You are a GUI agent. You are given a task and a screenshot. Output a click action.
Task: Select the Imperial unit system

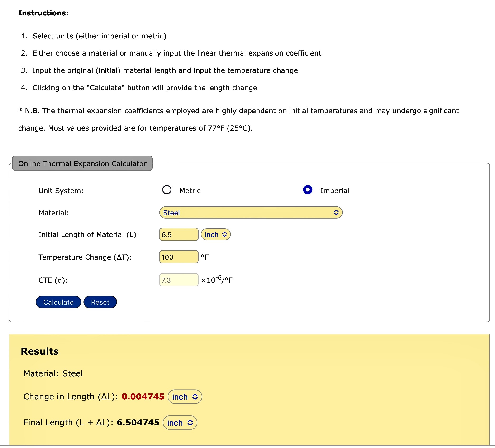click(x=307, y=190)
